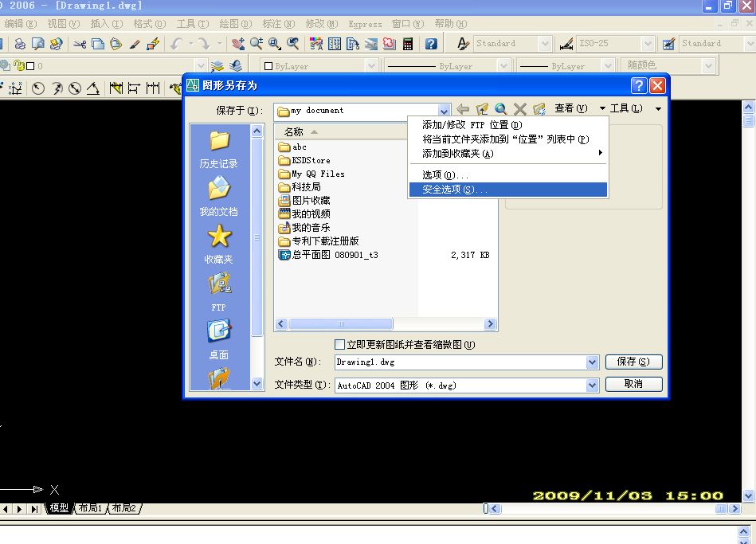Open the ISO-25 dimension style dropdown
Screen dimensions: 756x544
648,44
